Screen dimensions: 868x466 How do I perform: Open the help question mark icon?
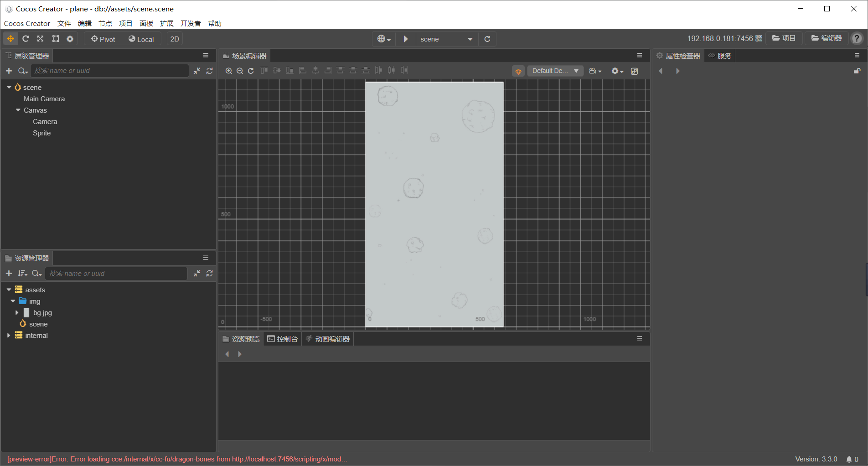click(857, 39)
